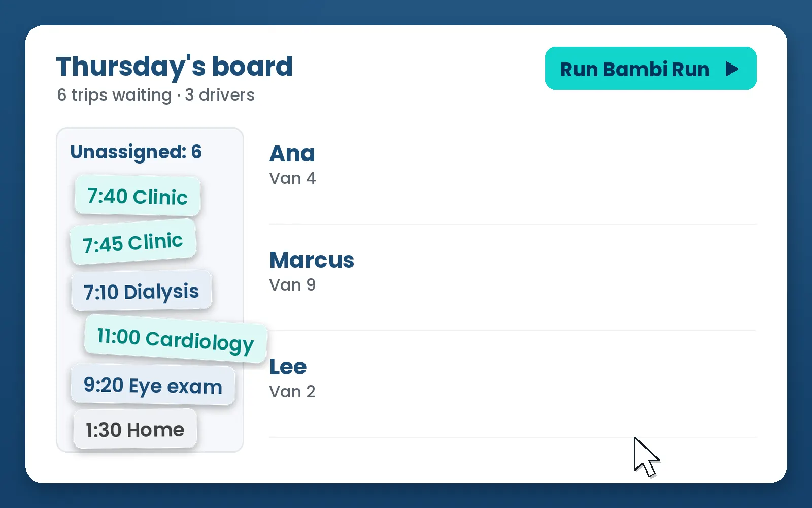This screenshot has height=508, width=812.
Task: Click the Unassigned: 6 column header
Action: [x=136, y=152]
